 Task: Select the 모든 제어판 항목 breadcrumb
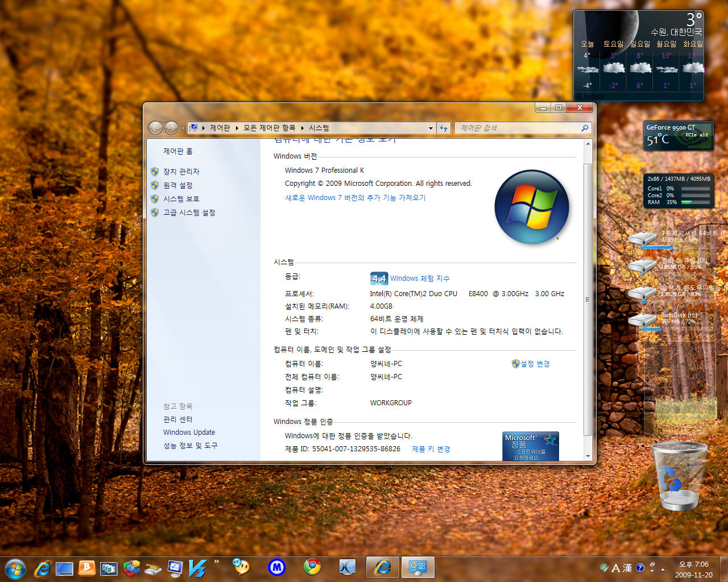pyautogui.click(x=270, y=128)
